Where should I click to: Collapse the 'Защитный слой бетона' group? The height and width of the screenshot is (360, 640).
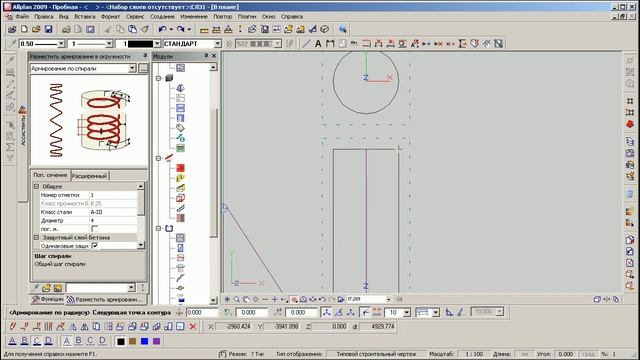pyautogui.click(x=36, y=237)
